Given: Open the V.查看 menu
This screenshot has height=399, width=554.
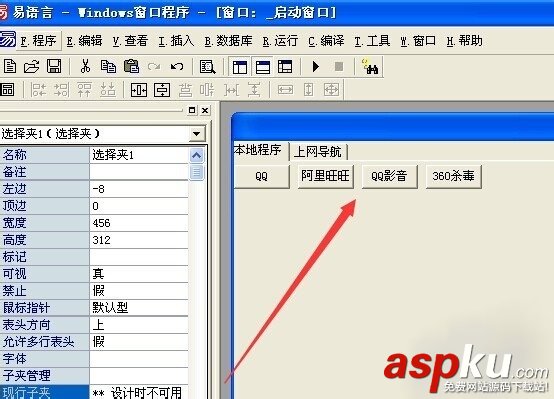Looking at the screenshot, I should [x=130, y=41].
